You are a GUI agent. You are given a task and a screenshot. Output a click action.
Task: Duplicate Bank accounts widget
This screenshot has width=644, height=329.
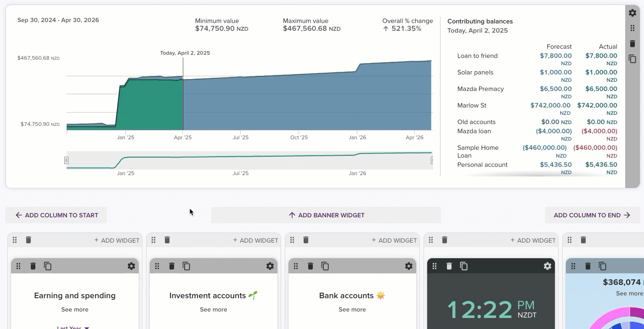click(325, 266)
